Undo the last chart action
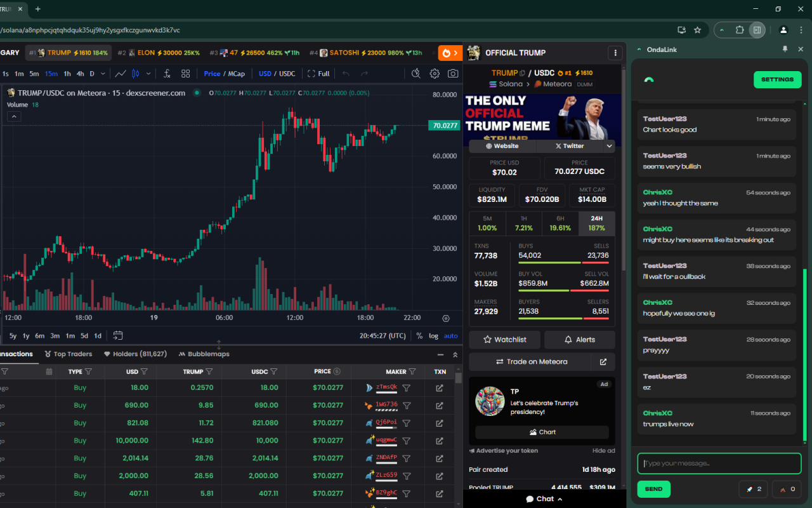This screenshot has width=812, height=508. (346, 74)
